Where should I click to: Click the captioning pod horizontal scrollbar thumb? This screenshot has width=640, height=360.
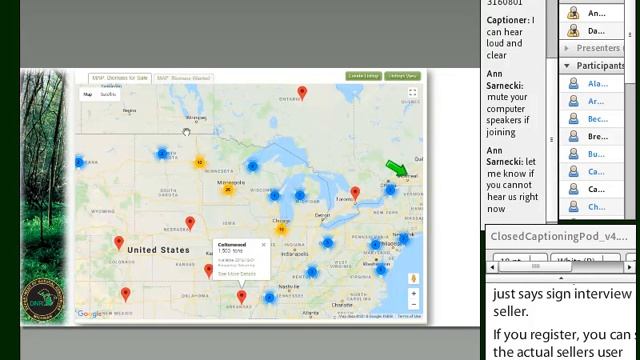point(535,267)
